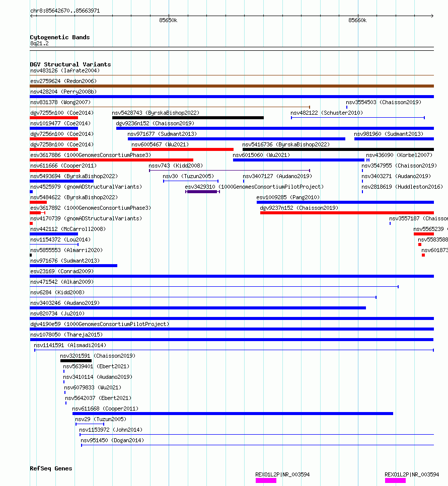Open the nsv1153972 (John2014) label
448x486 pixels.
[111, 429]
